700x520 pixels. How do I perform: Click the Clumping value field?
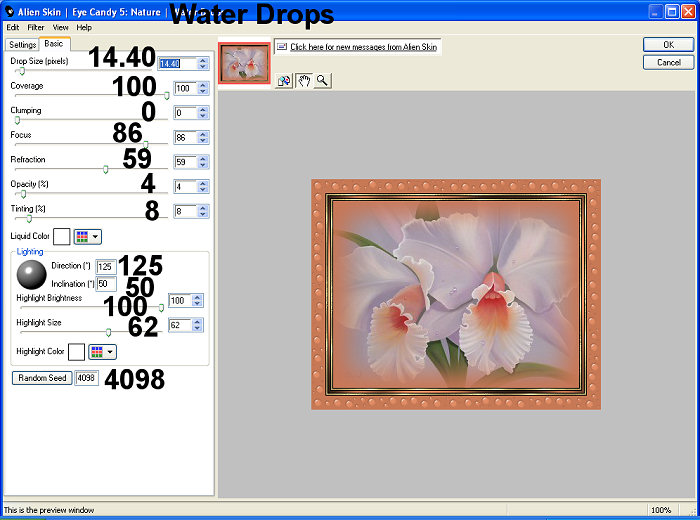185,113
